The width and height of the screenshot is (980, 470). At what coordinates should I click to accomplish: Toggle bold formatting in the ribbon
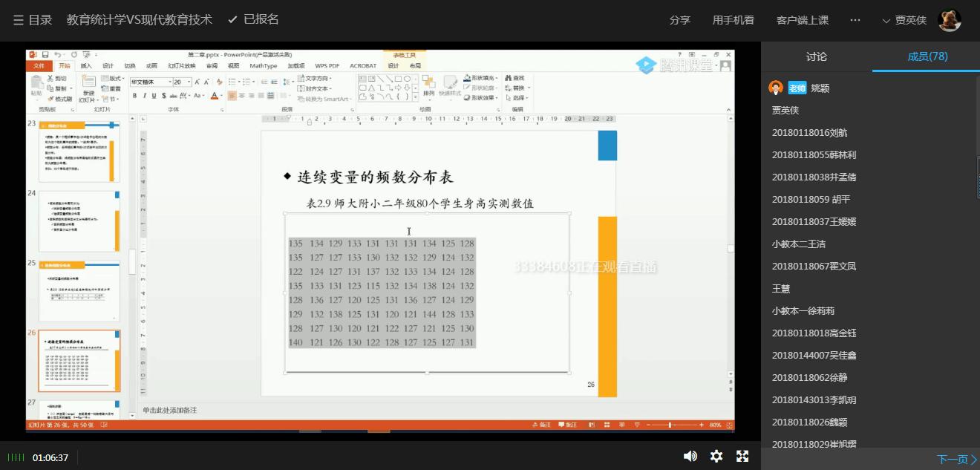(x=134, y=96)
